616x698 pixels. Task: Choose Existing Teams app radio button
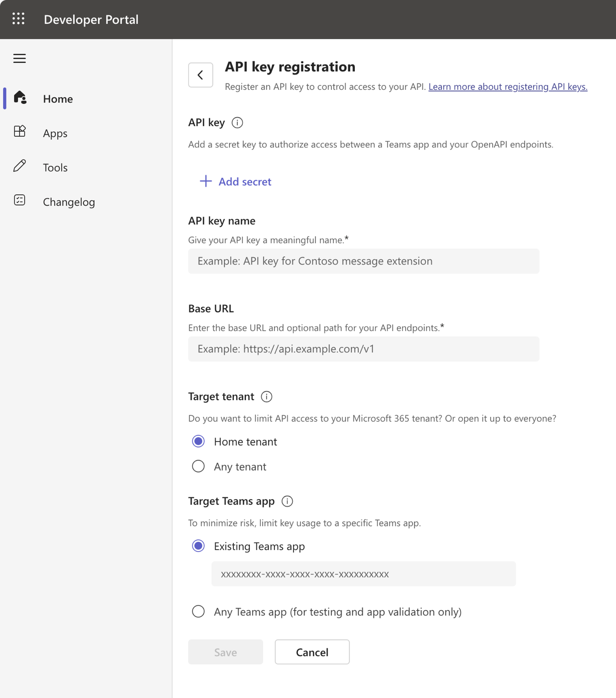point(198,546)
